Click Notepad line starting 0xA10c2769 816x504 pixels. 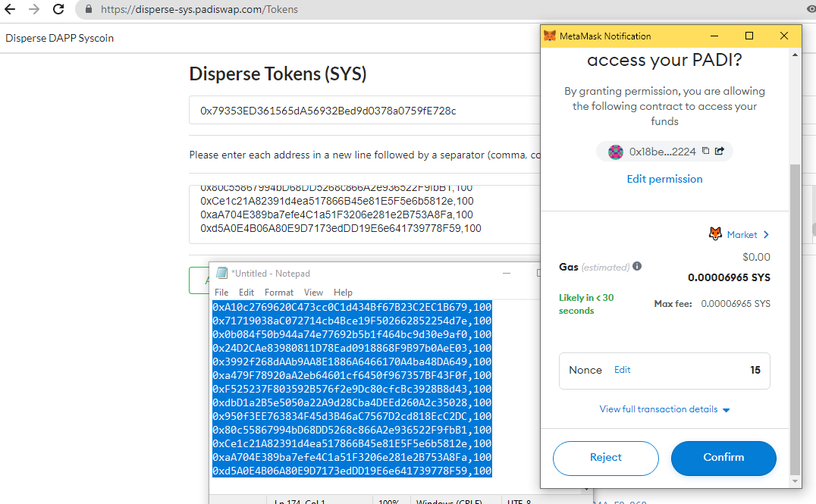pyautogui.click(x=352, y=308)
